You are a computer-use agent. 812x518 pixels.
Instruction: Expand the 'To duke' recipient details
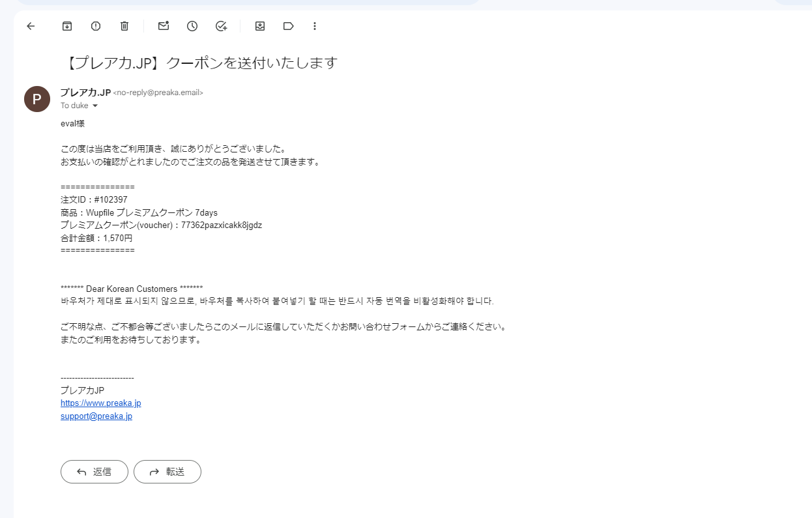pyautogui.click(x=95, y=106)
